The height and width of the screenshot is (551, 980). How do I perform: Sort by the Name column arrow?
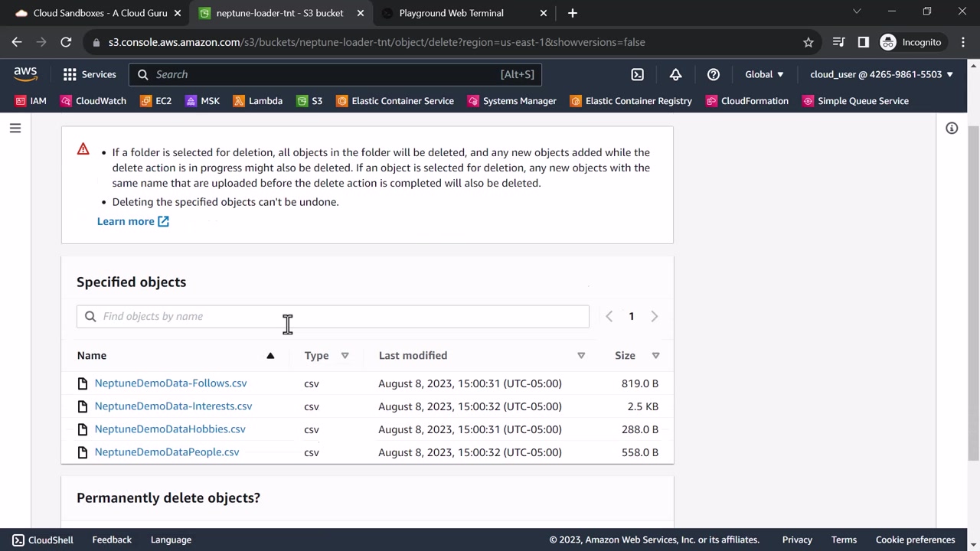click(270, 355)
